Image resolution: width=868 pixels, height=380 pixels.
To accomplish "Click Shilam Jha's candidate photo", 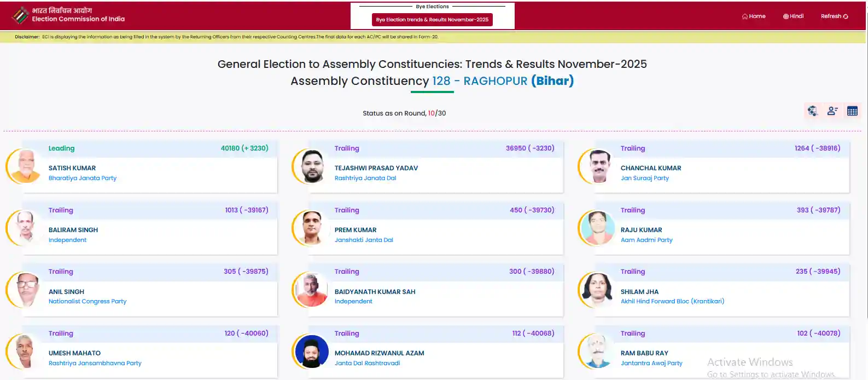I will [x=597, y=290].
